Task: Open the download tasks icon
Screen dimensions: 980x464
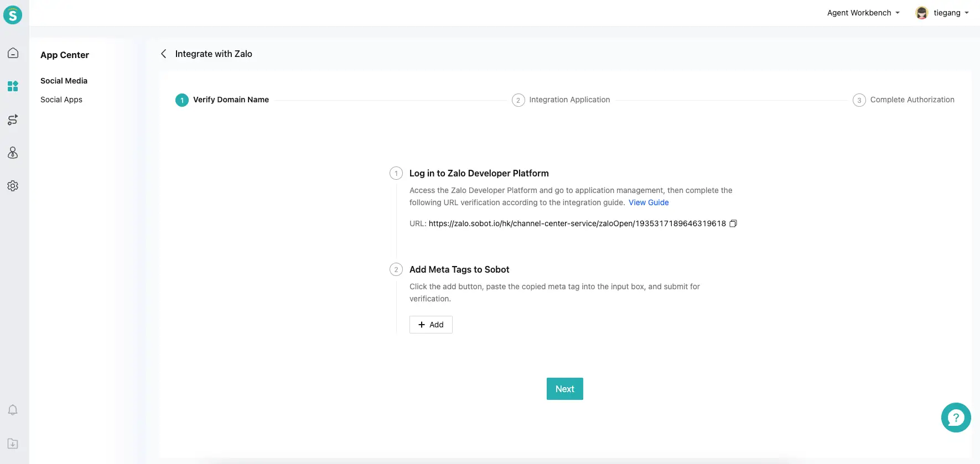Action: click(x=13, y=444)
